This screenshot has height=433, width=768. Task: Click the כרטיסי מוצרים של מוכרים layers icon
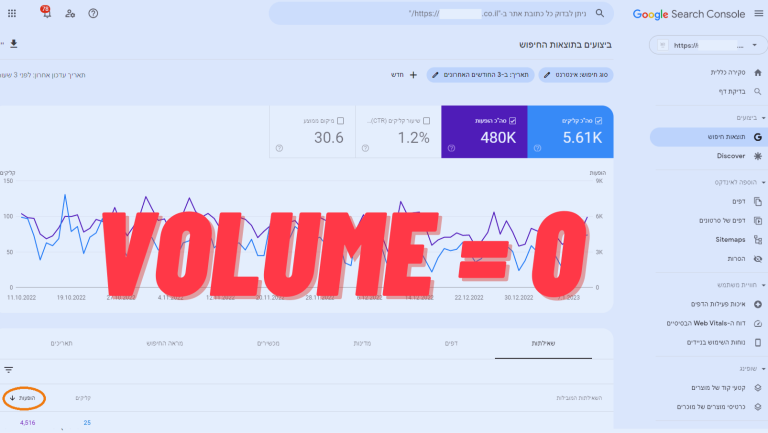tap(758, 407)
